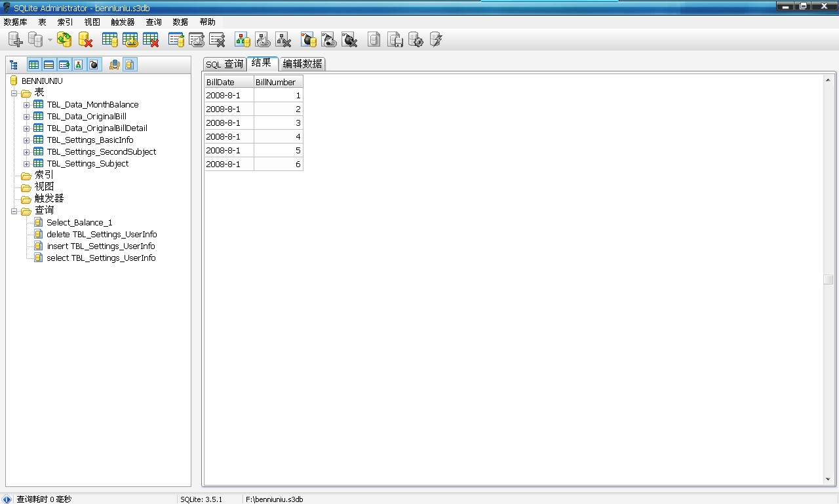Expand the TBL_Data_MonthBalance table node
The image size is (839, 504).
click(x=26, y=105)
